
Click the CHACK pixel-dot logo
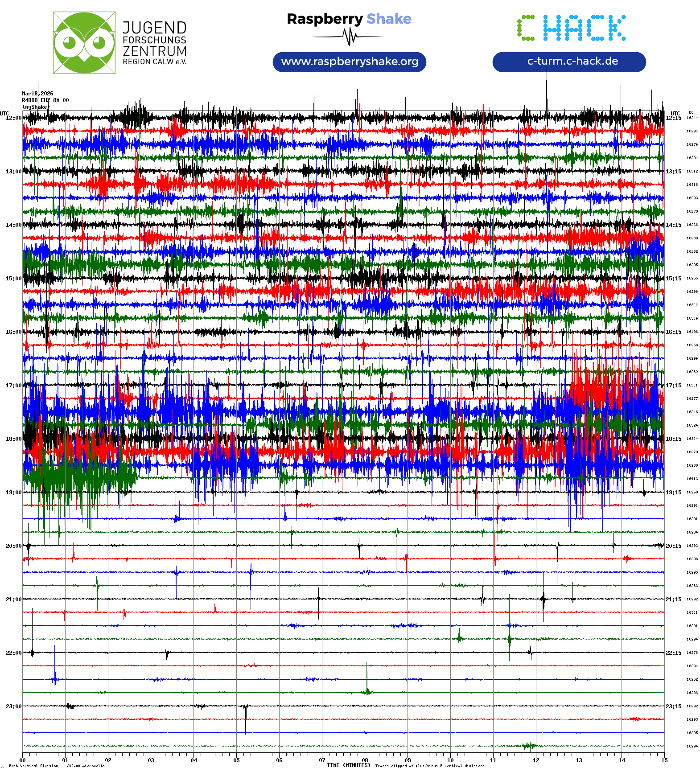(571, 28)
